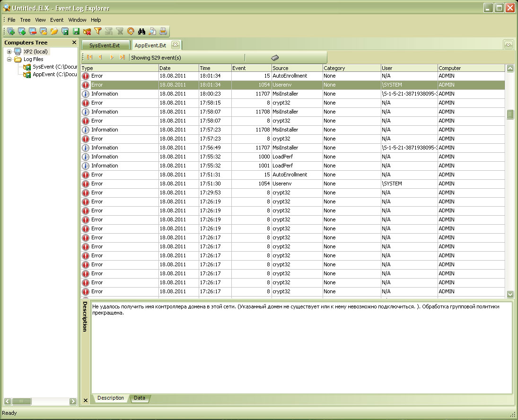518x420 pixels.
Task: Close the Computers Tree panel
Action: pyautogui.click(x=74, y=43)
